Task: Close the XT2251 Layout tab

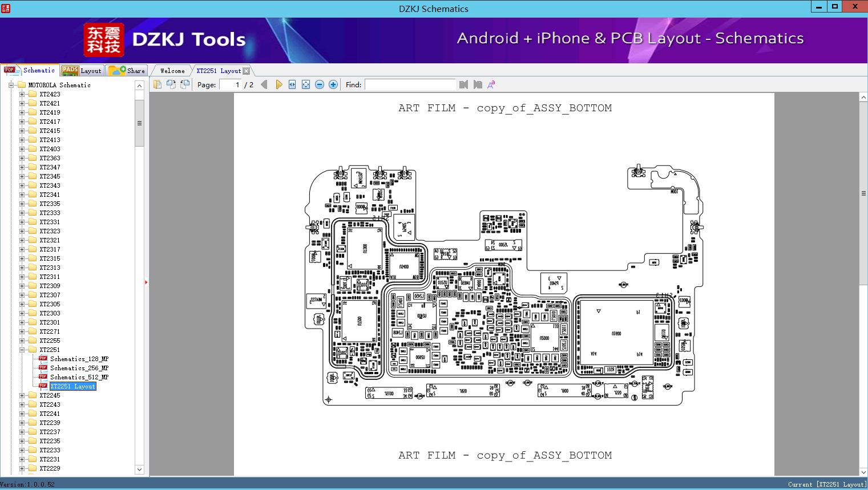Action: click(246, 71)
